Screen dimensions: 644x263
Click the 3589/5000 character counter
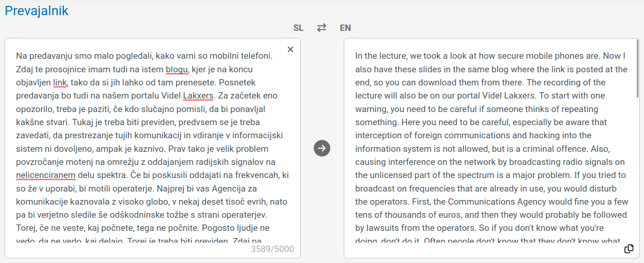272,249
